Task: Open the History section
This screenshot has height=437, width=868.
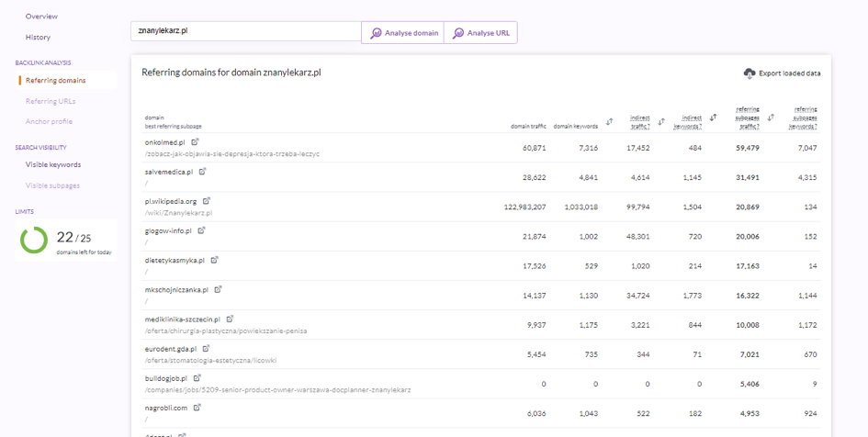Action: click(x=38, y=37)
